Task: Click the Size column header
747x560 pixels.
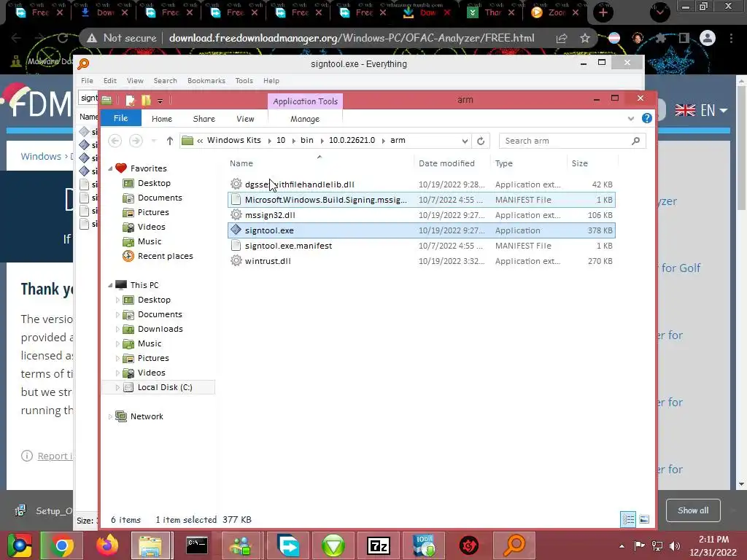Action: coord(579,163)
